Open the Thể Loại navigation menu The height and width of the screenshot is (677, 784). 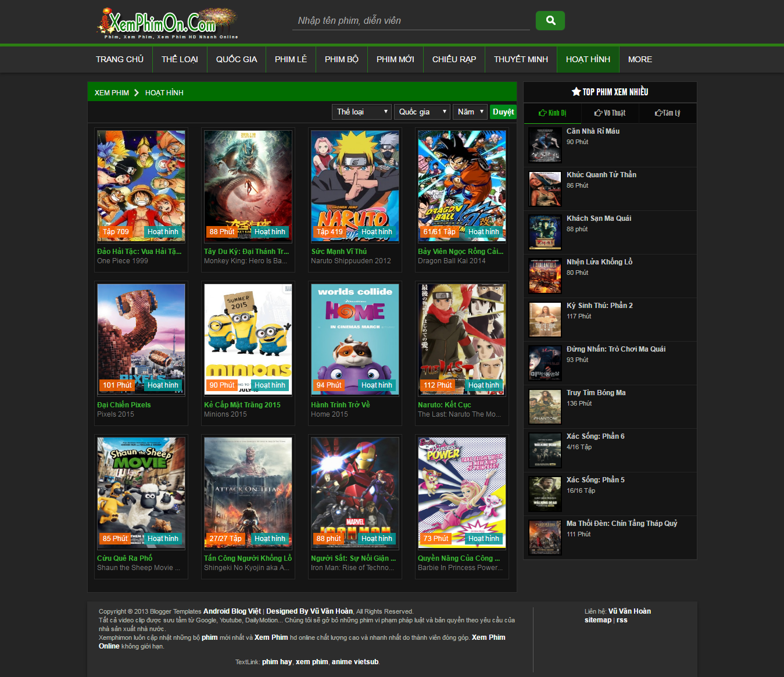[180, 59]
